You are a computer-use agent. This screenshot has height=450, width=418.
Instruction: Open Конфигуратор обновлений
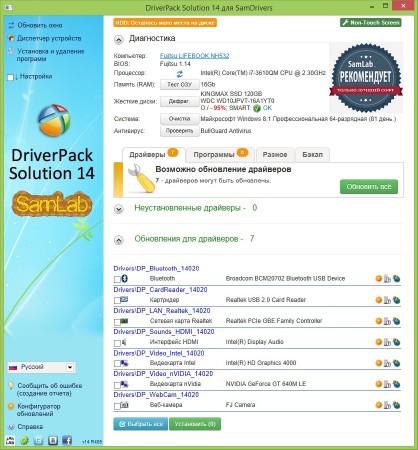click(x=39, y=410)
